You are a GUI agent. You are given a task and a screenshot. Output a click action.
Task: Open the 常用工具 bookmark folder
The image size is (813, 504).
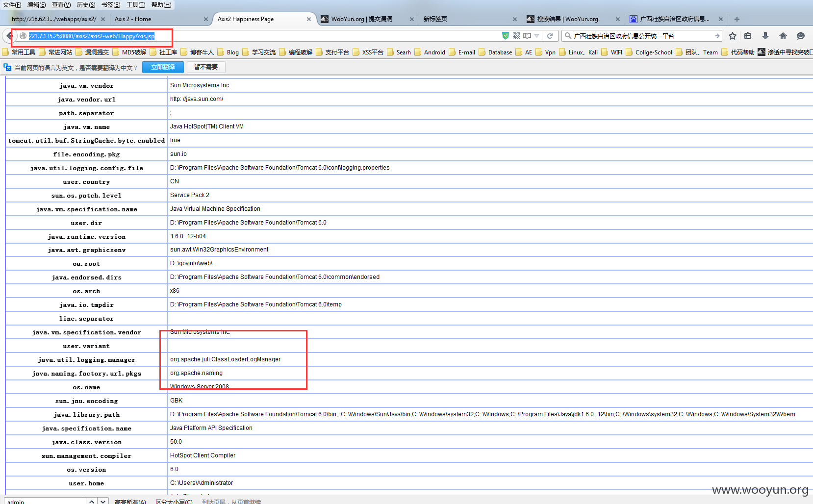coord(19,52)
